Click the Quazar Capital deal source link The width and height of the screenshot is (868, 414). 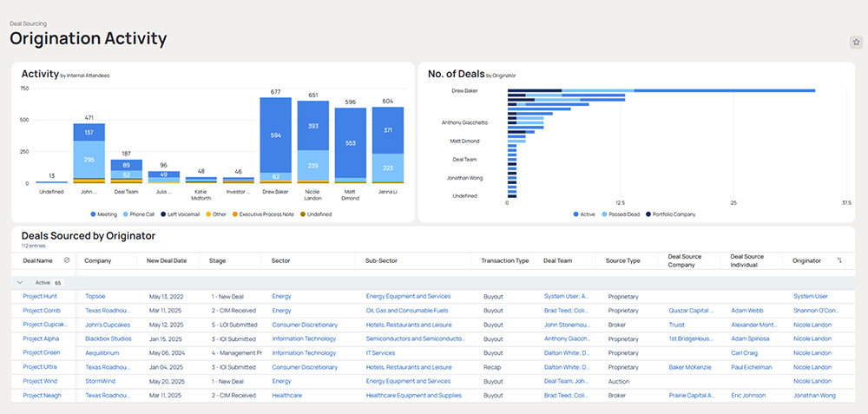(x=692, y=311)
